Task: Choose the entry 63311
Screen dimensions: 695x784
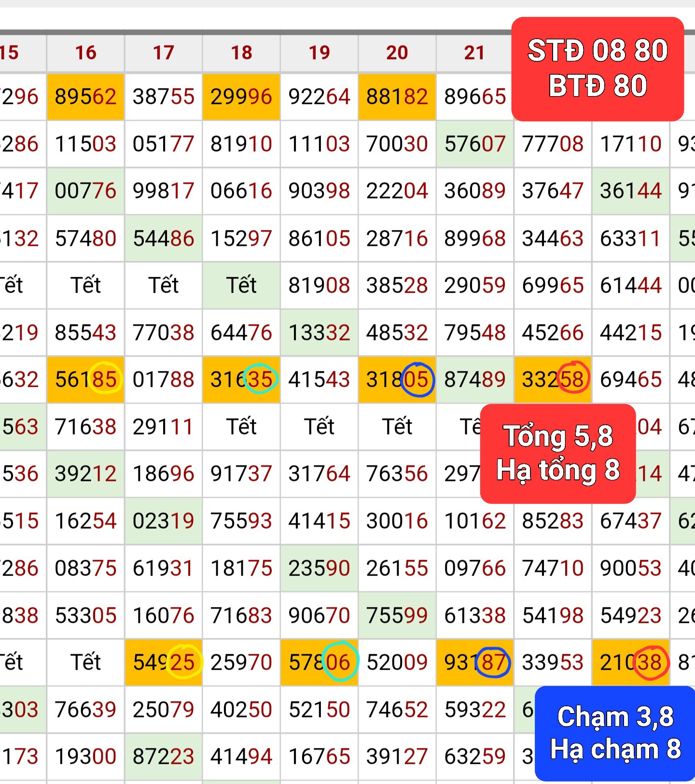Action: pos(631,238)
